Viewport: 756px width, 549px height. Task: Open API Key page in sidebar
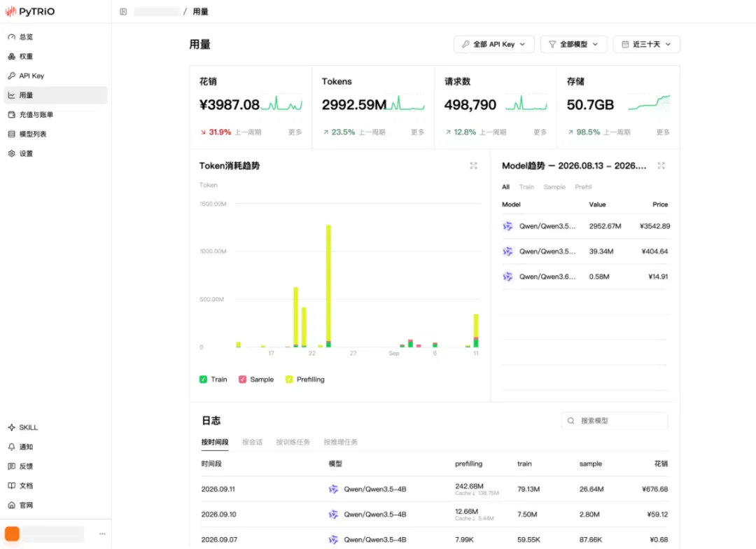(x=55, y=76)
